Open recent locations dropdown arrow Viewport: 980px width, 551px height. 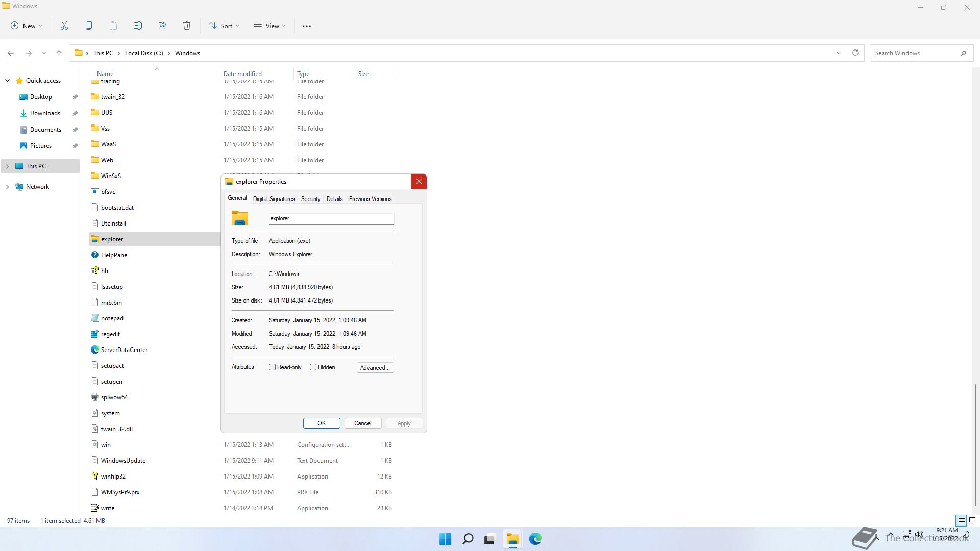pyautogui.click(x=44, y=53)
